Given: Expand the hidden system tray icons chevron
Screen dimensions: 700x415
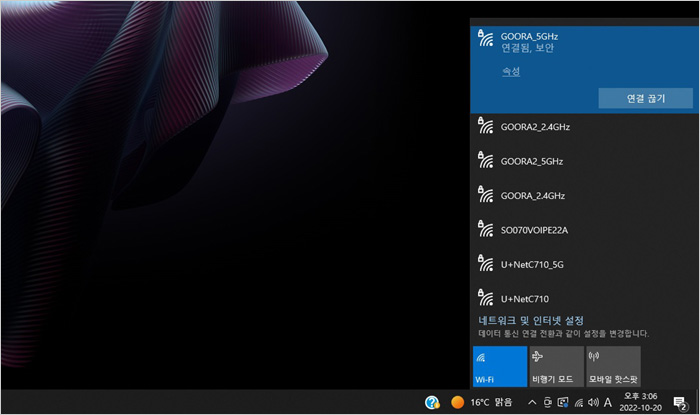Looking at the screenshot, I should coord(532,403).
